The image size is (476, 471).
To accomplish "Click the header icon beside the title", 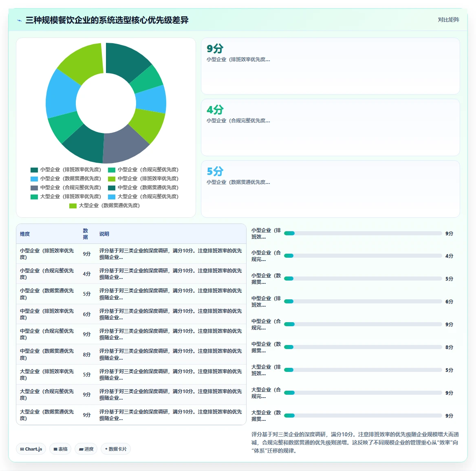I will tap(20, 20).
